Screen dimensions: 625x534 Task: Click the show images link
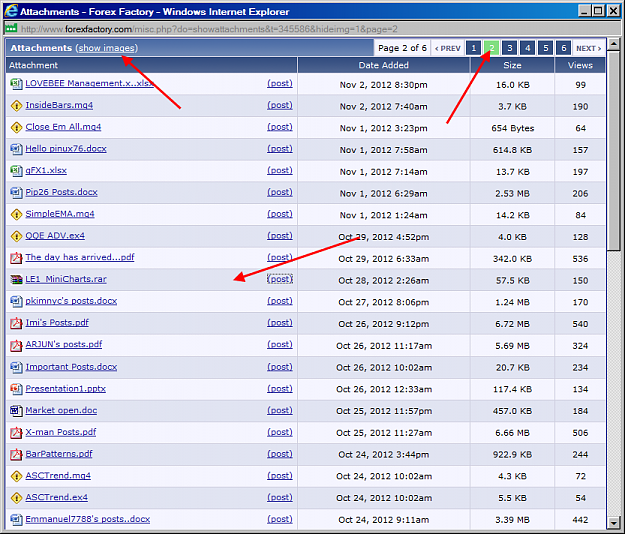point(106,48)
